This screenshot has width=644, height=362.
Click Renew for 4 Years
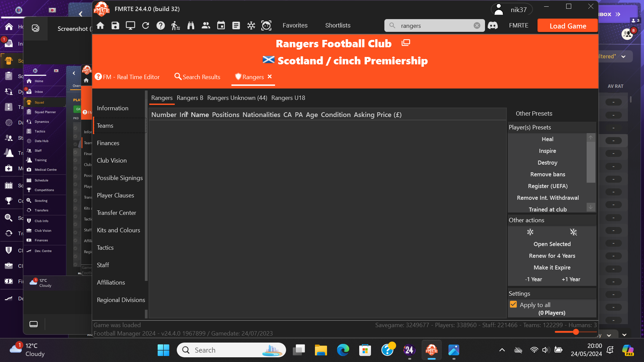[x=552, y=256]
